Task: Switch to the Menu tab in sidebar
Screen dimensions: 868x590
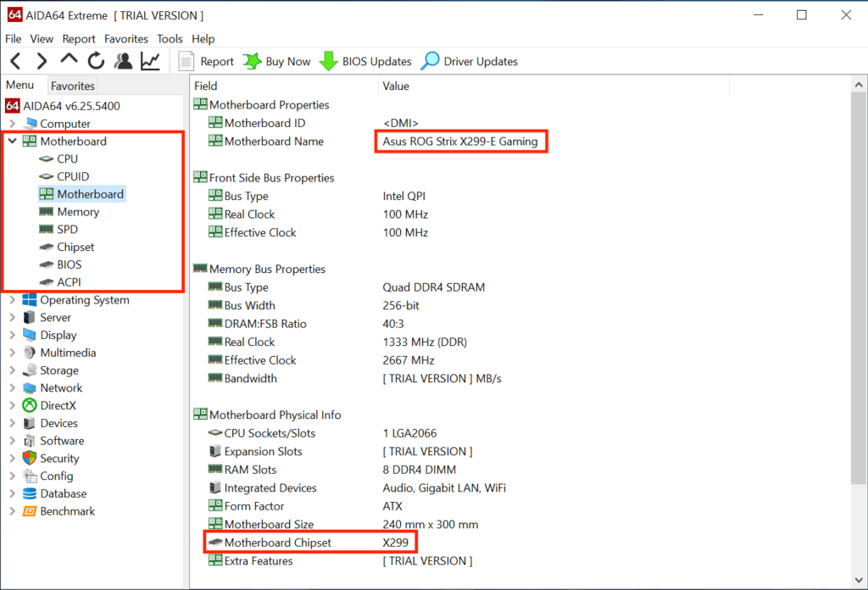Action: (x=20, y=85)
